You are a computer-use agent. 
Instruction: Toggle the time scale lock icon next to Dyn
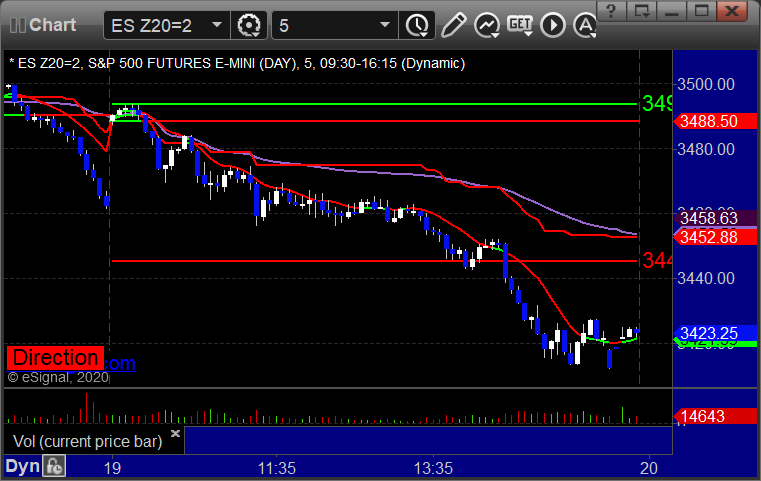point(54,466)
